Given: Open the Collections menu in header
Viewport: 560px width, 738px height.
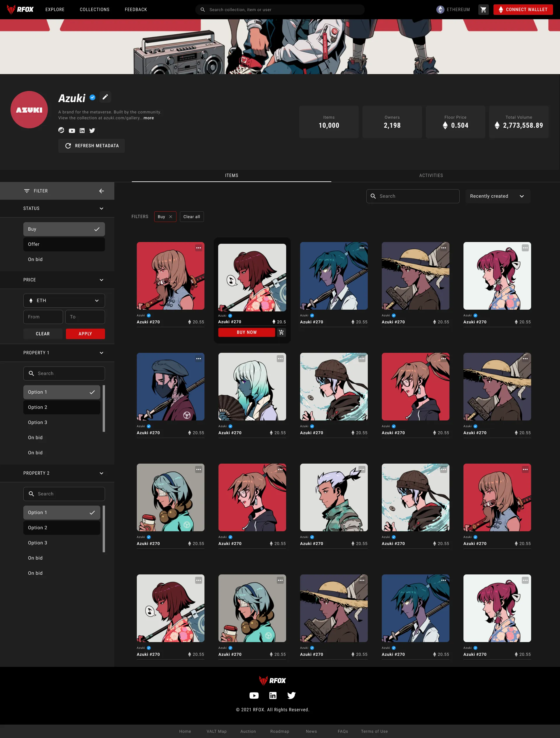Looking at the screenshot, I should pyautogui.click(x=94, y=10).
